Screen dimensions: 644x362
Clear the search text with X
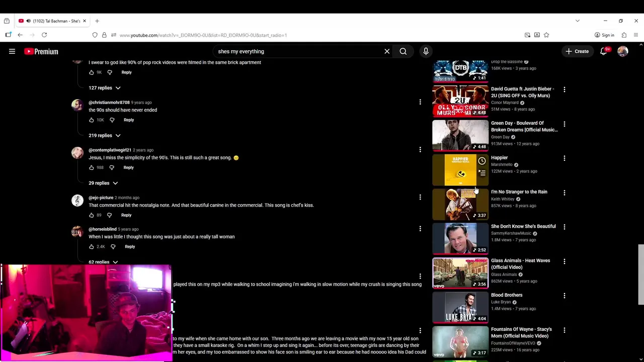tap(387, 51)
